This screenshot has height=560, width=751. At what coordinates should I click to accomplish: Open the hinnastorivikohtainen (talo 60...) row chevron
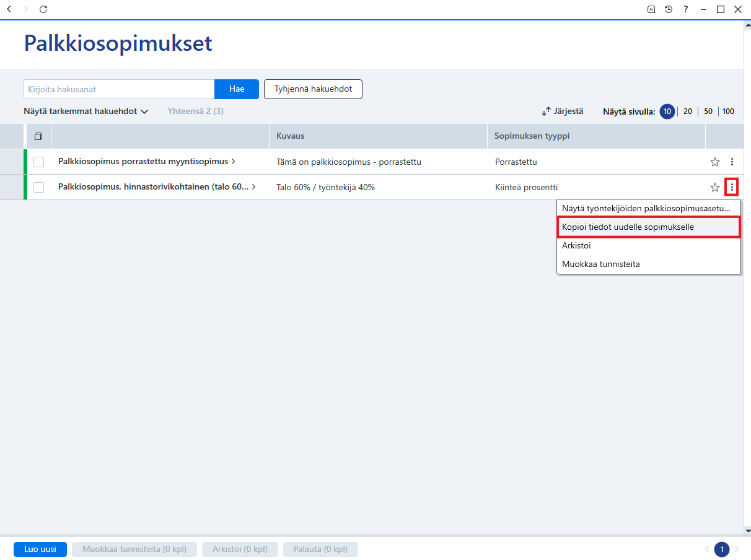tap(254, 186)
